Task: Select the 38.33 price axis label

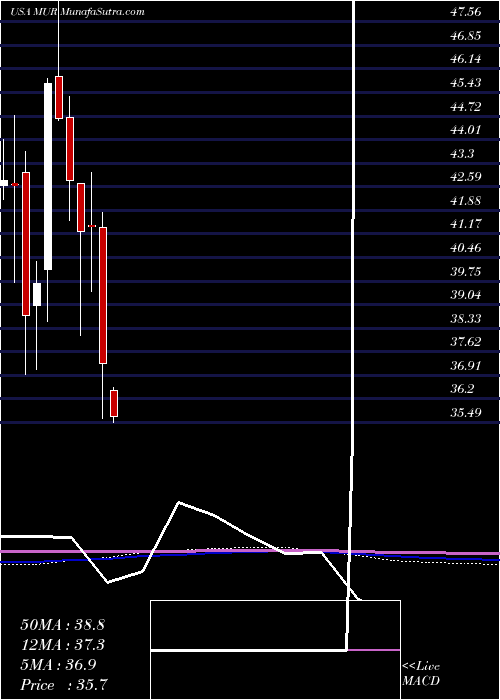Action: pyautogui.click(x=466, y=319)
